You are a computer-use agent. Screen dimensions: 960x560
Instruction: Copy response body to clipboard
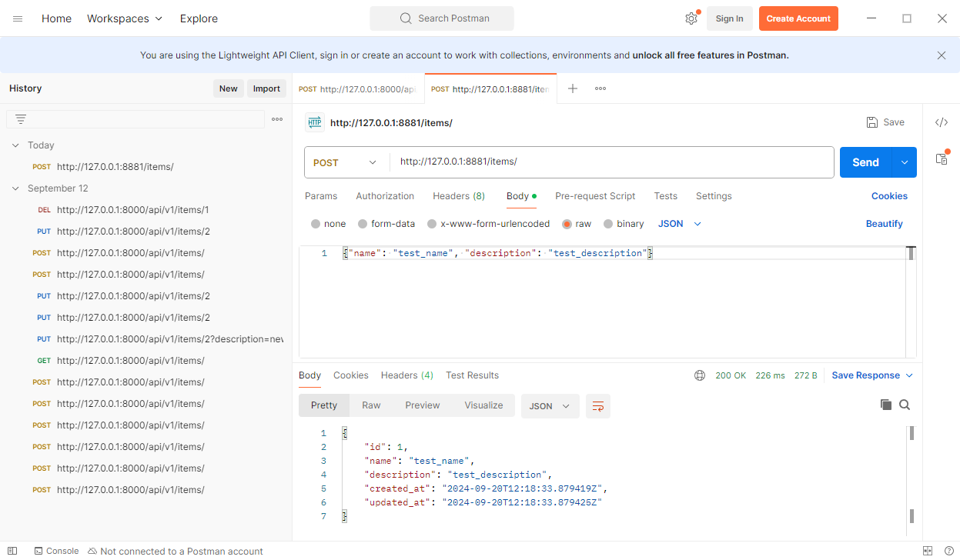[886, 405]
